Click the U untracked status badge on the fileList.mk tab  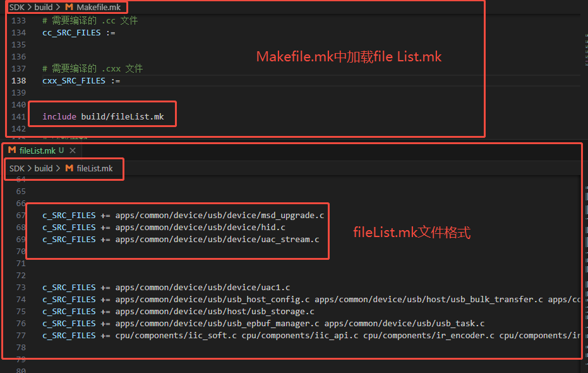click(61, 150)
